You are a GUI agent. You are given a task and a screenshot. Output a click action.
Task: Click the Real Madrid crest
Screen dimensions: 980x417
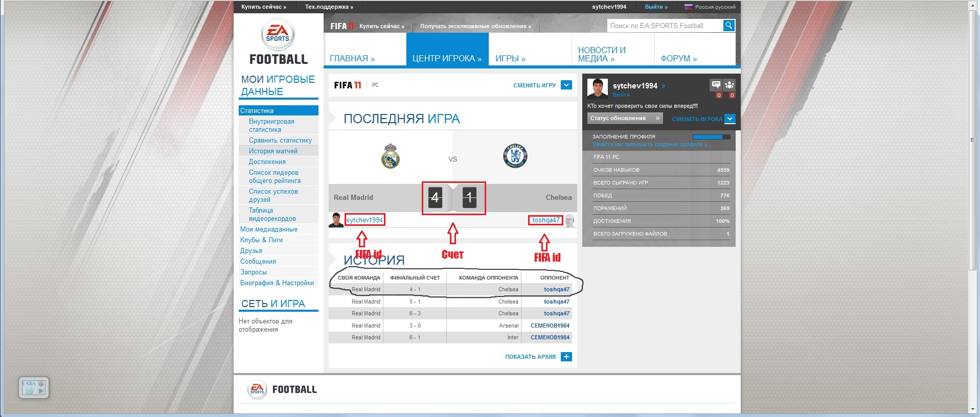[390, 156]
